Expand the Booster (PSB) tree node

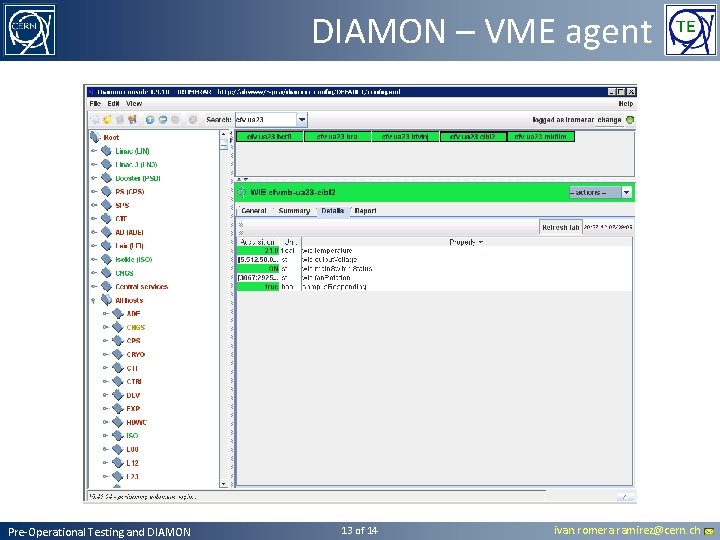coord(94,178)
